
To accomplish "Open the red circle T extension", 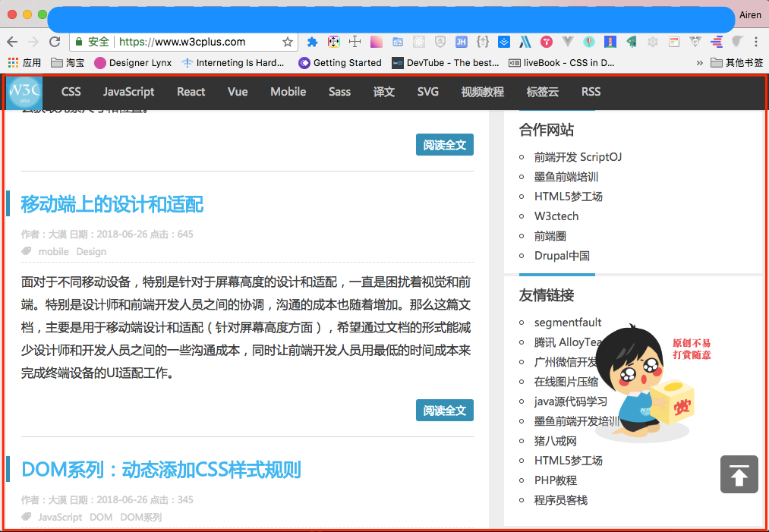I will click(547, 42).
